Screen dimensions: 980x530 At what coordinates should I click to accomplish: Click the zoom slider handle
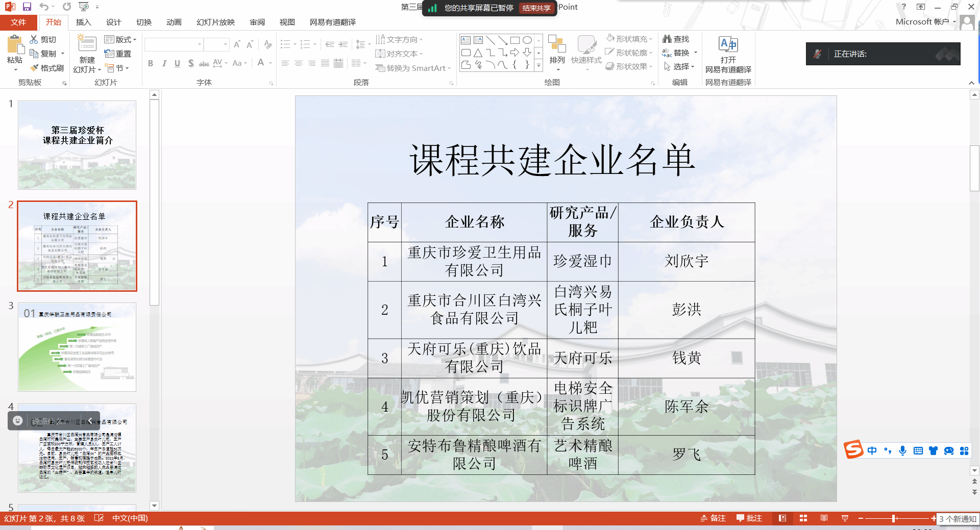tap(894, 518)
